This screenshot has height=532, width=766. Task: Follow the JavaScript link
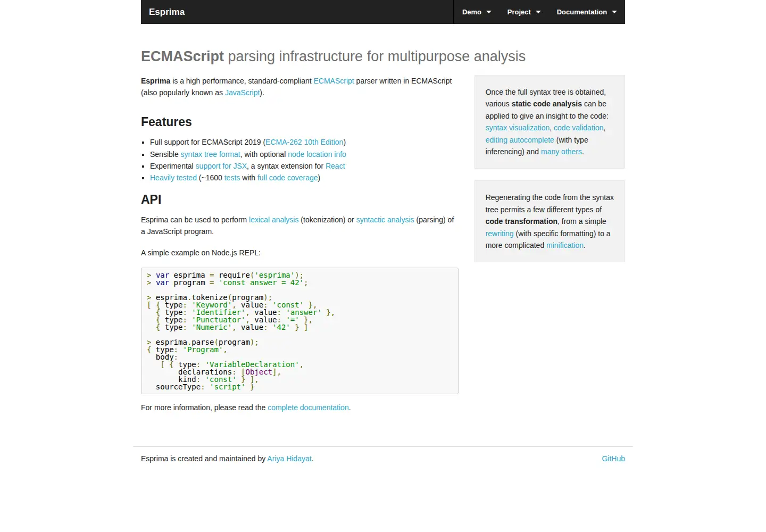click(243, 93)
